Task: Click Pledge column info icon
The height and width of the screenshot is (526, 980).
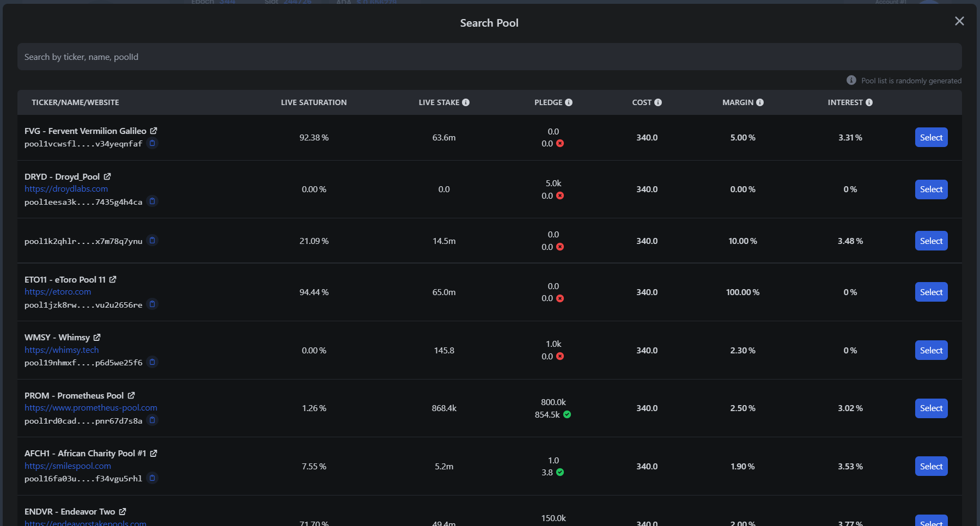Action: 569,102
